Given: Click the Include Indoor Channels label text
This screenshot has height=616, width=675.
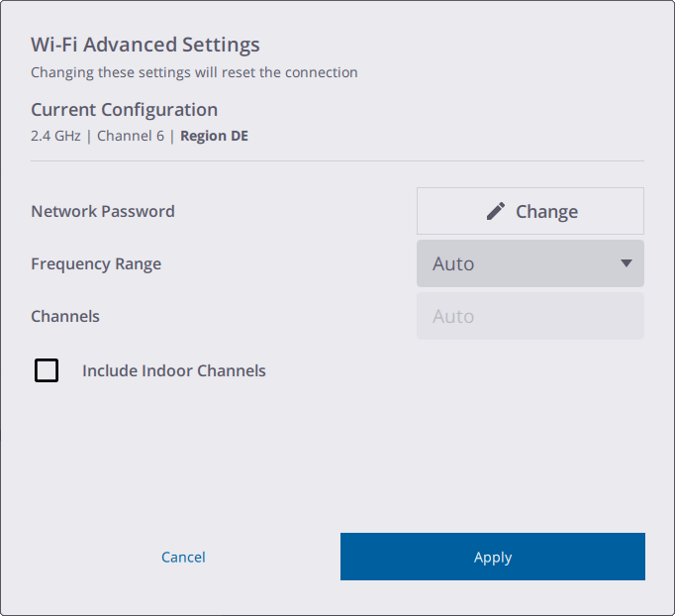Looking at the screenshot, I should tap(173, 371).
